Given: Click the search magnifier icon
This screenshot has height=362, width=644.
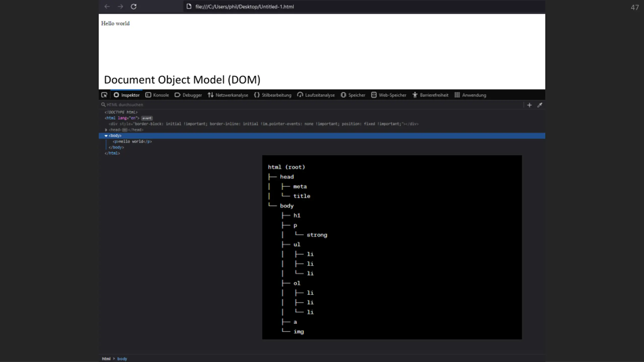Looking at the screenshot, I should coord(103,105).
